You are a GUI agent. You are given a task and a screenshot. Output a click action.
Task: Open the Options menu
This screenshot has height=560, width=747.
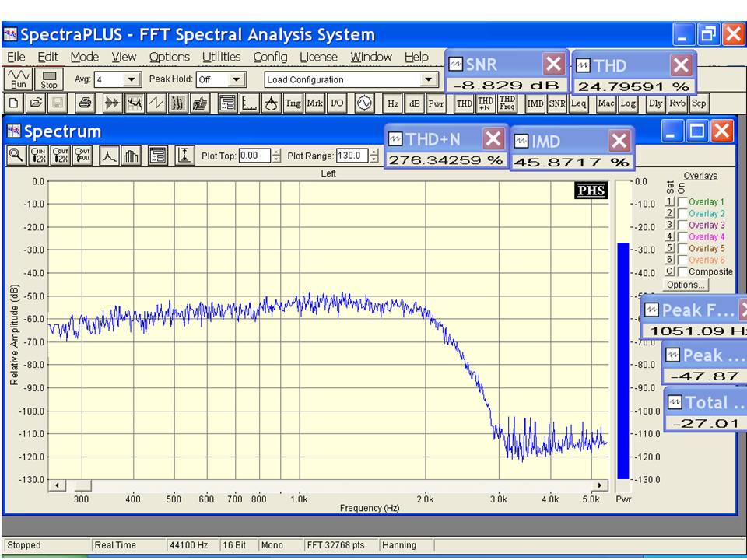(170, 57)
